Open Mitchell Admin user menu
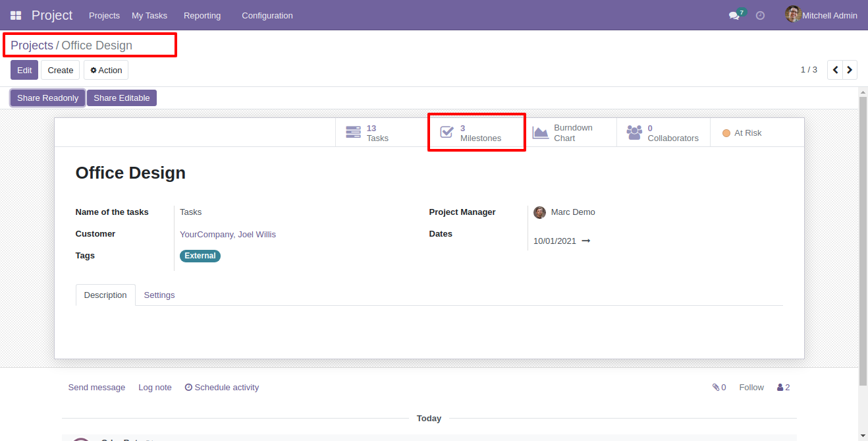Viewport: 868px width, 441px height. (821, 15)
